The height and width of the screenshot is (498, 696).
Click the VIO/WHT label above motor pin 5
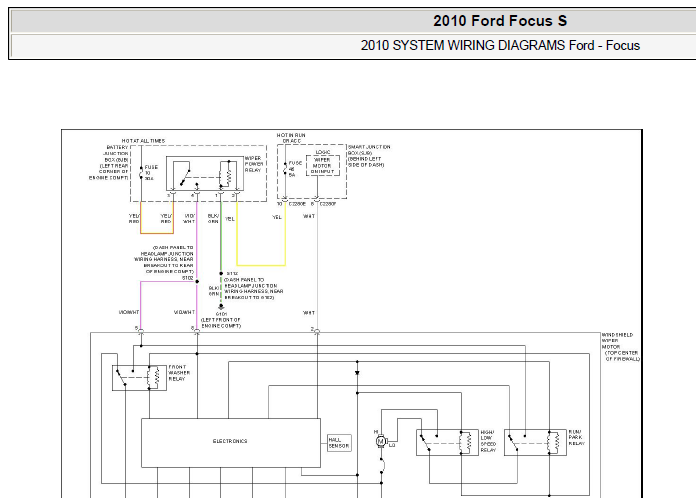tap(129, 312)
